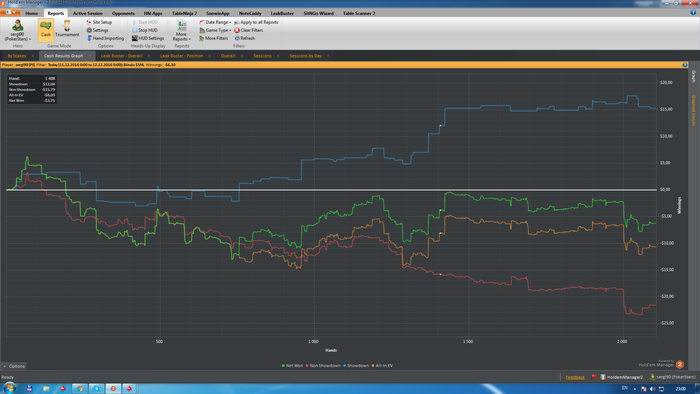This screenshot has height=394, width=700.
Task: Click the EN language indicator
Action: (625, 388)
